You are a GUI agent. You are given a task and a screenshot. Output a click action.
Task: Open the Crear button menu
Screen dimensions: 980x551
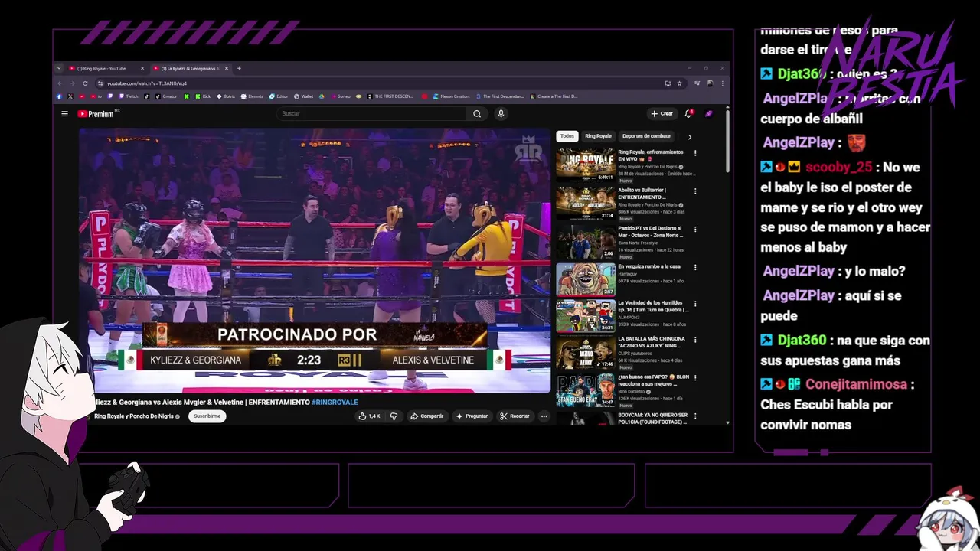pos(662,114)
